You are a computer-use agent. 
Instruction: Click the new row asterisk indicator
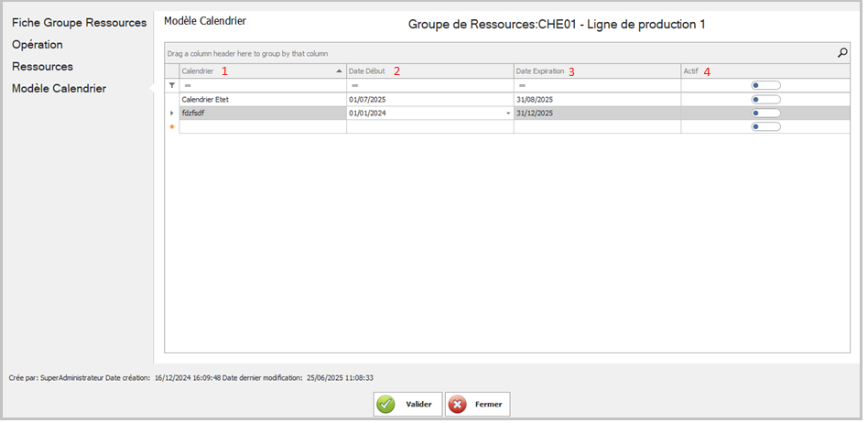(171, 127)
